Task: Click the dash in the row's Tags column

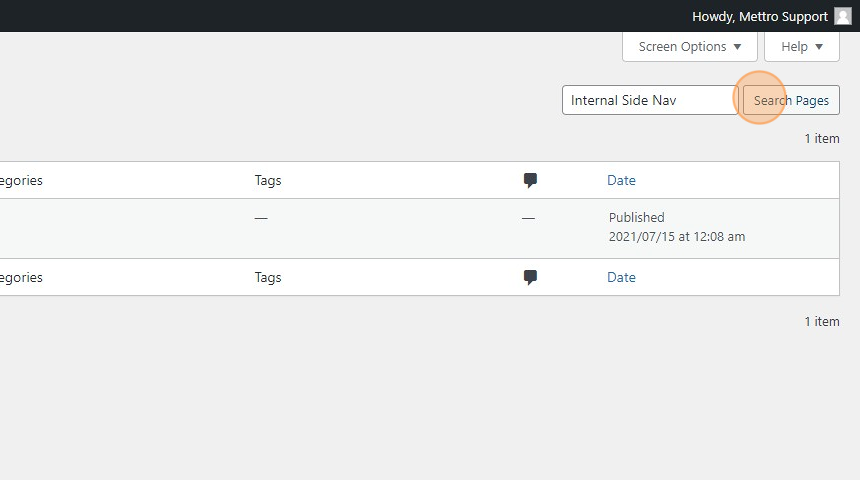Action: (261, 218)
